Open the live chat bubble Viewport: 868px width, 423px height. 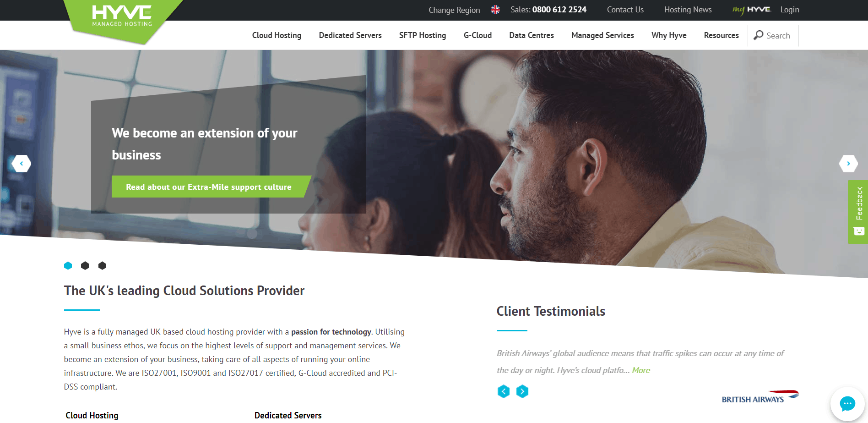pyautogui.click(x=847, y=404)
